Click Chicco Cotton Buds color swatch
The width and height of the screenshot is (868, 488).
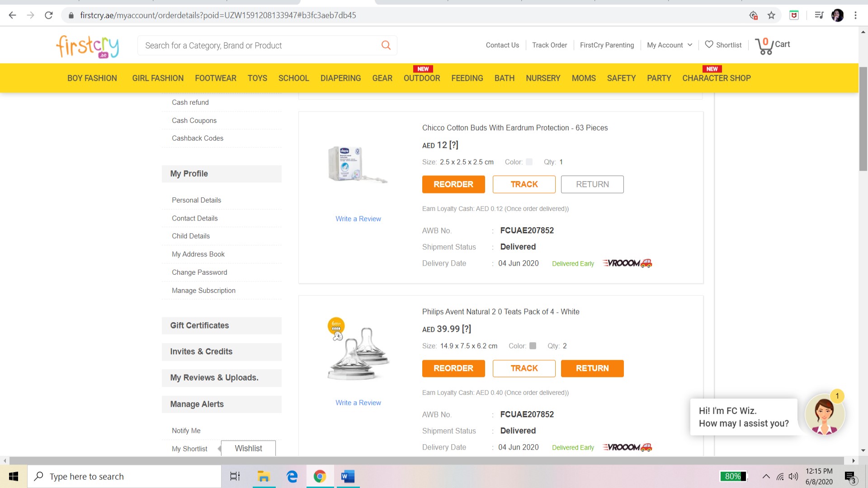coord(529,162)
